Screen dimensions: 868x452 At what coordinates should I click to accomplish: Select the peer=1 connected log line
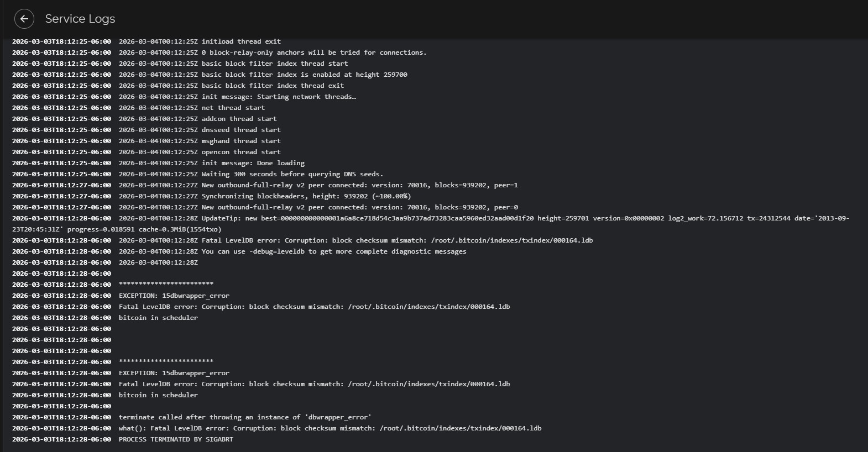click(x=359, y=185)
